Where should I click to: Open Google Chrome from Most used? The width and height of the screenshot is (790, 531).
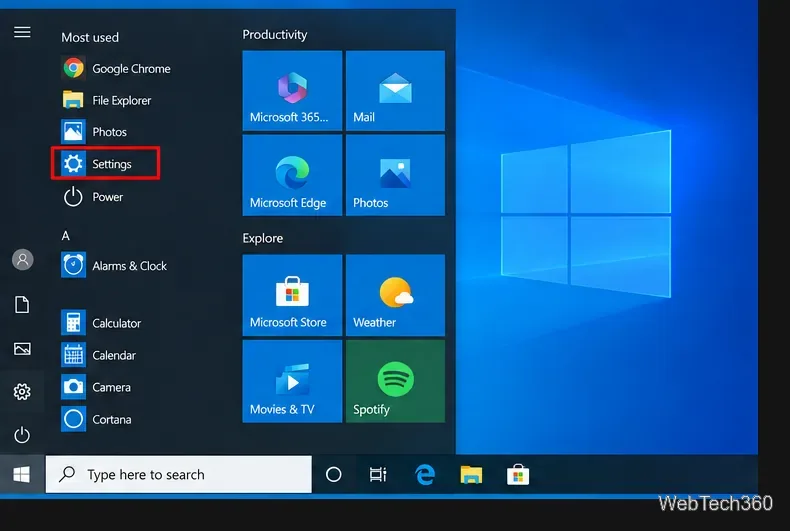[116, 68]
